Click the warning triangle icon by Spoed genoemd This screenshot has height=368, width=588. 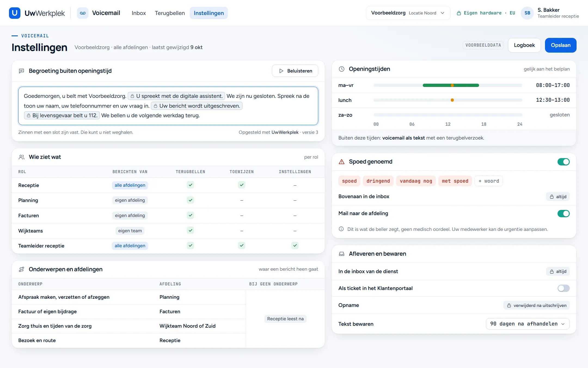pos(342,162)
